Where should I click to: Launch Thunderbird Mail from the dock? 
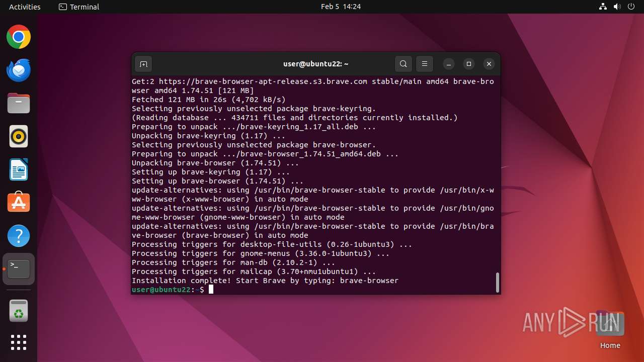point(19,70)
